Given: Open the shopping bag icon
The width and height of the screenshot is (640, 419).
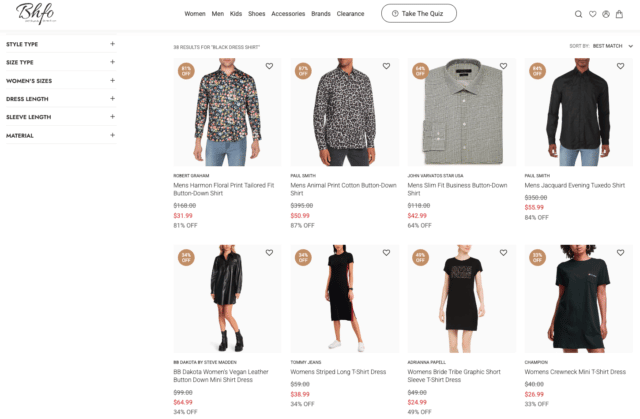Looking at the screenshot, I should [620, 14].
